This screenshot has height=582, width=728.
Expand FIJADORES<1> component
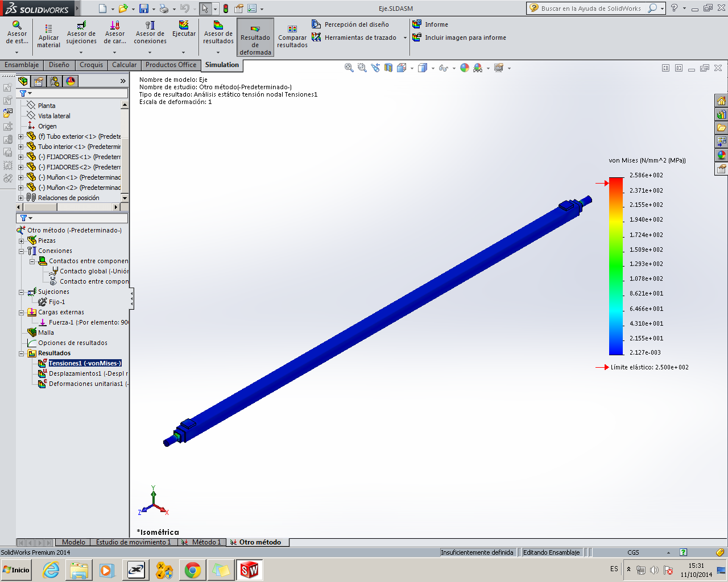[21, 157]
